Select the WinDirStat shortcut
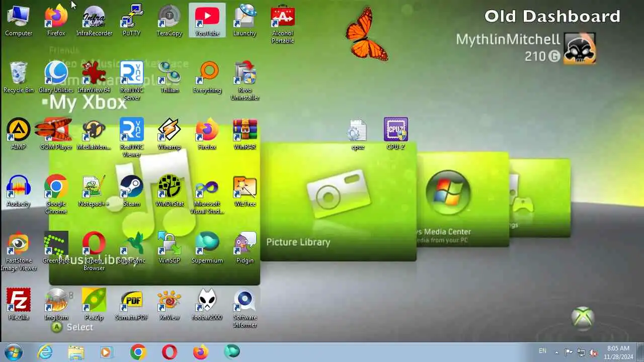The width and height of the screenshot is (644, 362). click(170, 191)
